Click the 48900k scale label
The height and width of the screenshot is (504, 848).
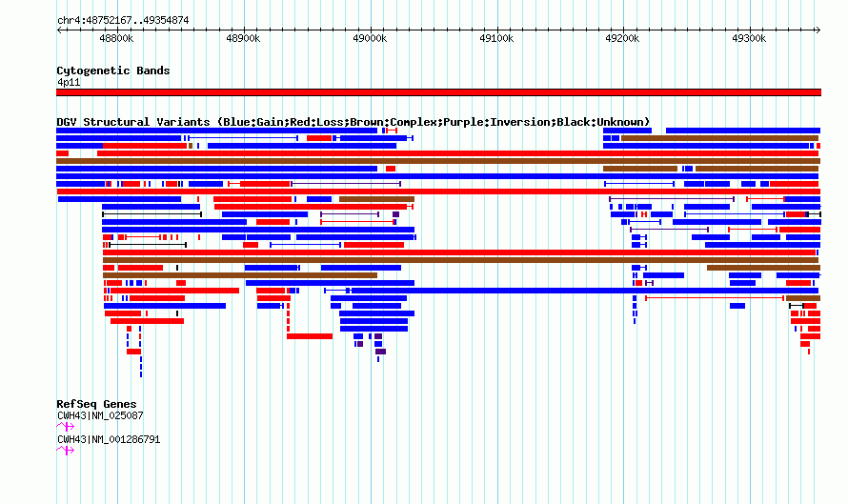pyautogui.click(x=243, y=38)
